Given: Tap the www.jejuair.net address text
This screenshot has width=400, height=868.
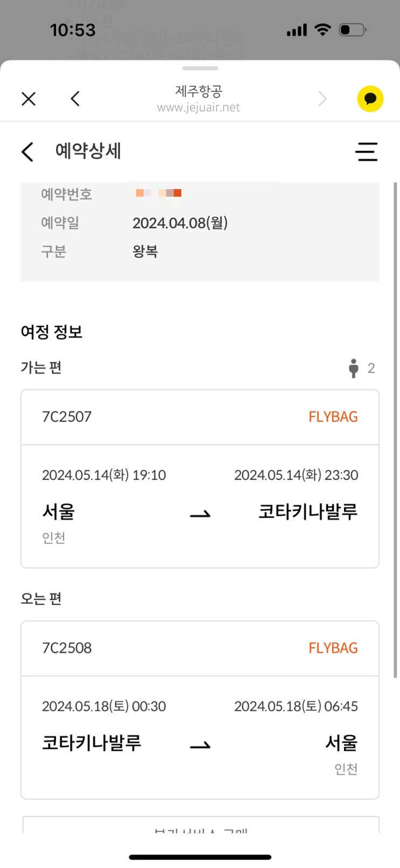Looking at the screenshot, I should pos(199,107).
